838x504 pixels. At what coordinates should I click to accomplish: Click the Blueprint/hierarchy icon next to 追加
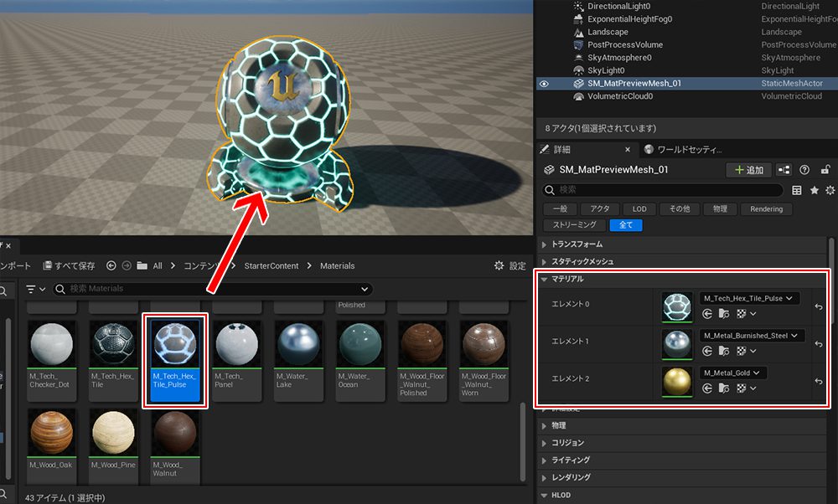(784, 170)
